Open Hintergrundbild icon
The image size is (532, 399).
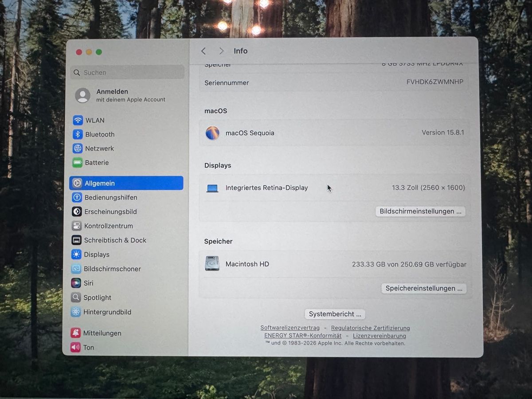tap(76, 312)
